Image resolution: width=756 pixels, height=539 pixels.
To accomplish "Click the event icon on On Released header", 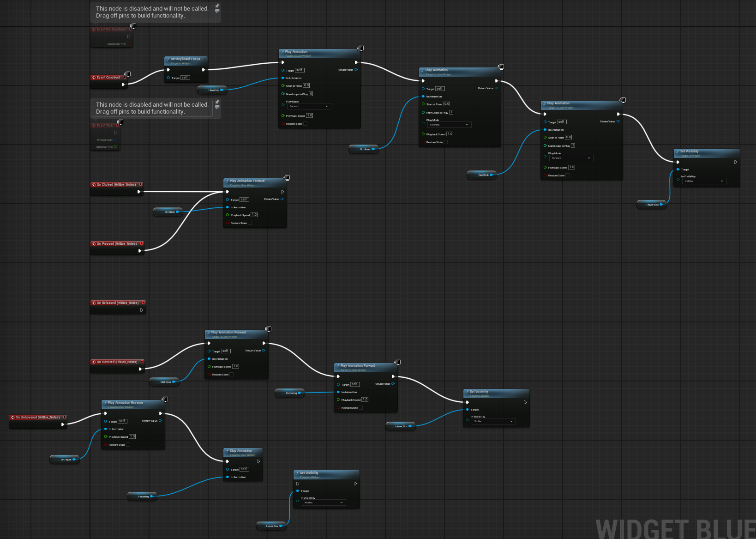I will click(94, 303).
